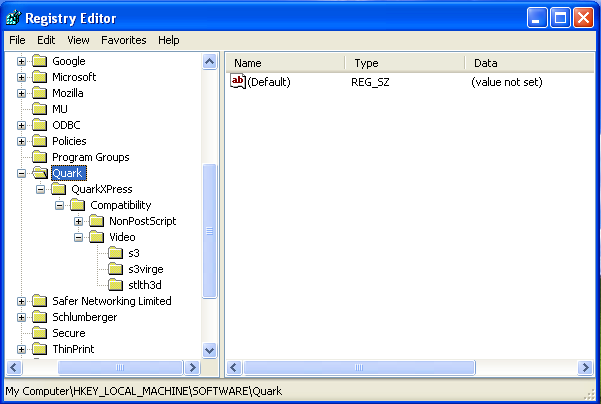601x404 pixels.
Task: Click tree pane scroll right arrow
Action: pos(192,368)
